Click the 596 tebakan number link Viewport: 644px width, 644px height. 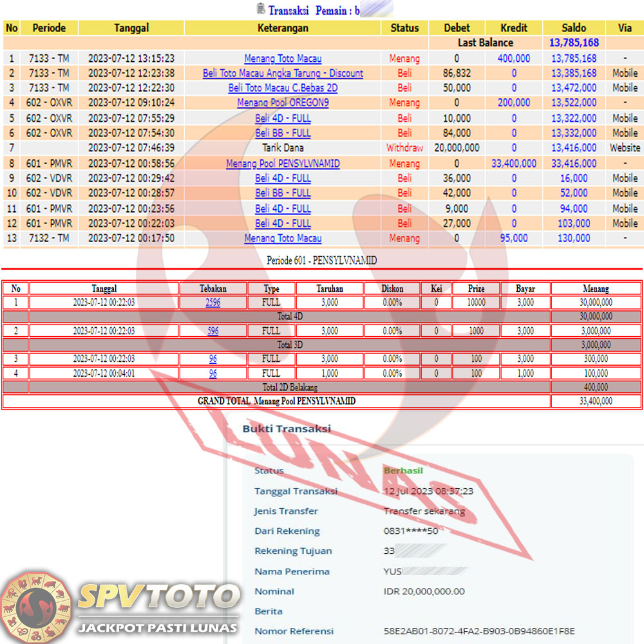coord(213,331)
